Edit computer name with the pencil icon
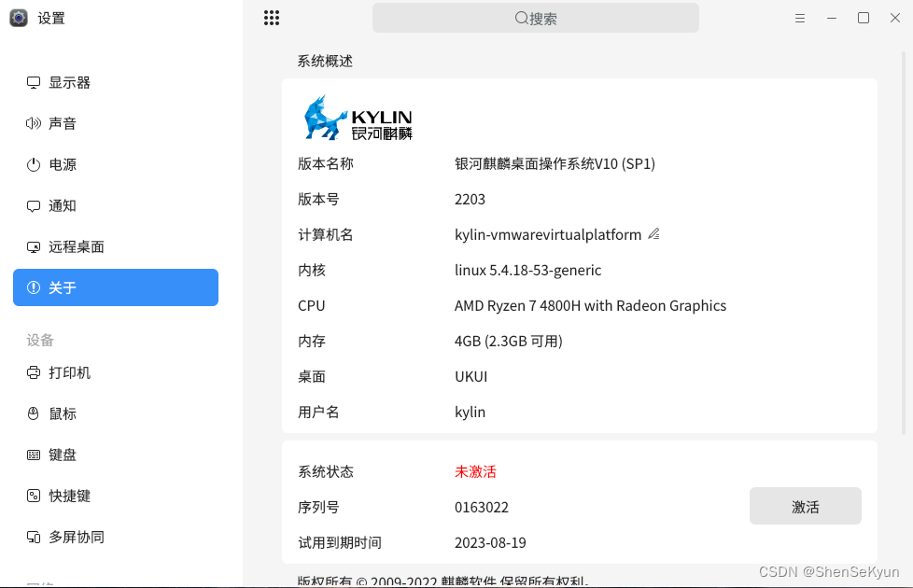 tap(653, 234)
